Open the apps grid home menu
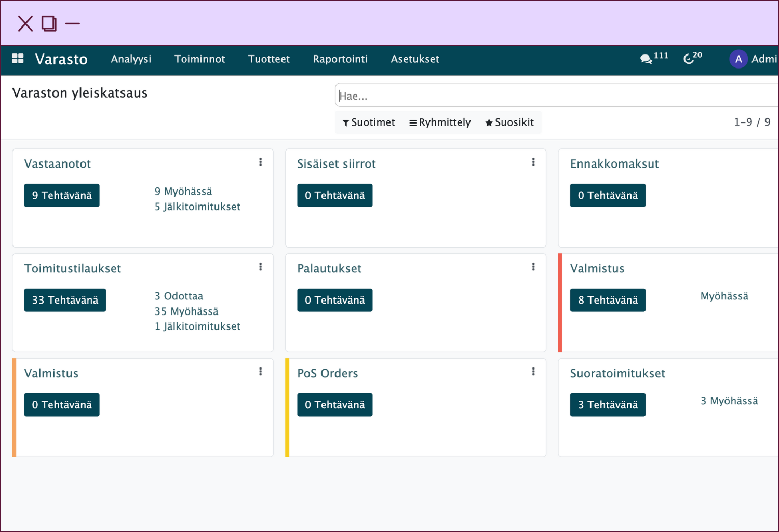 pyautogui.click(x=18, y=59)
